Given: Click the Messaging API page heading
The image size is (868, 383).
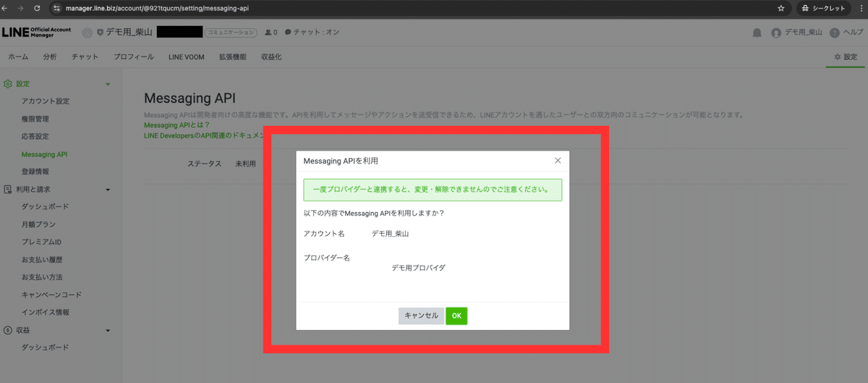Looking at the screenshot, I should [190, 98].
